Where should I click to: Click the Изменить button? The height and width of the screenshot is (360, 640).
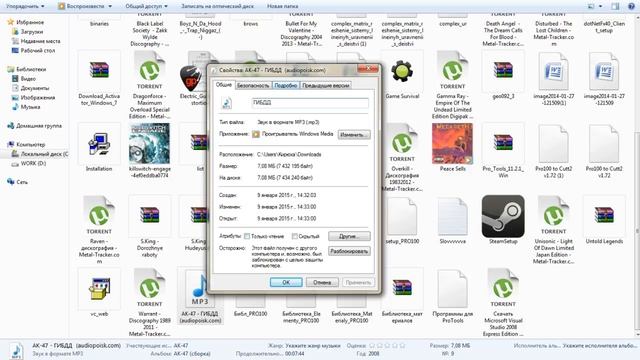coord(354,135)
